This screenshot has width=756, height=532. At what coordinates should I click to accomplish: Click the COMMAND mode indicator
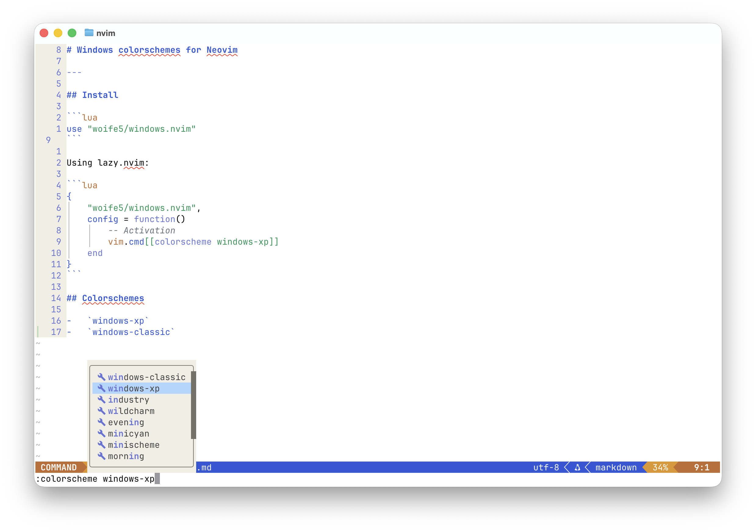(59, 467)
